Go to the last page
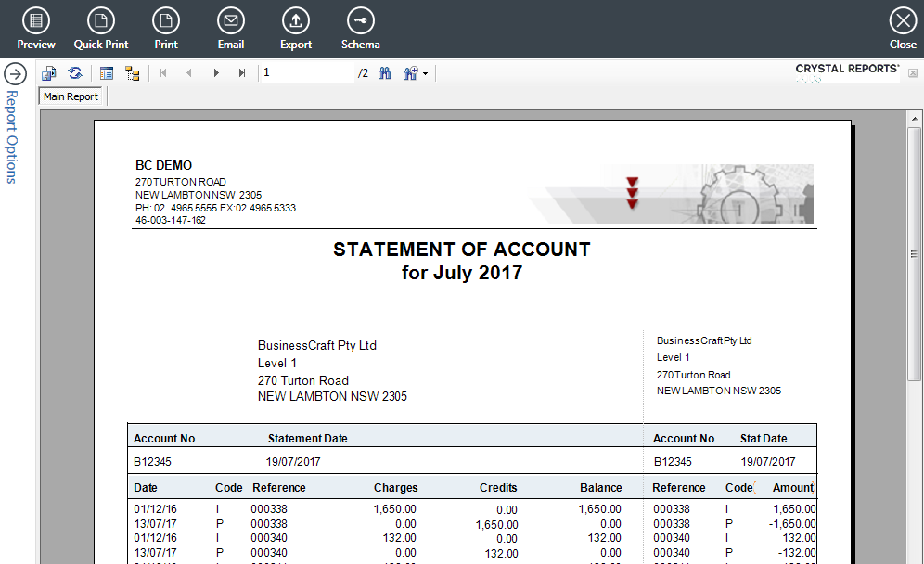This screenshot has width=924, height=564. (x=242, y=73)
